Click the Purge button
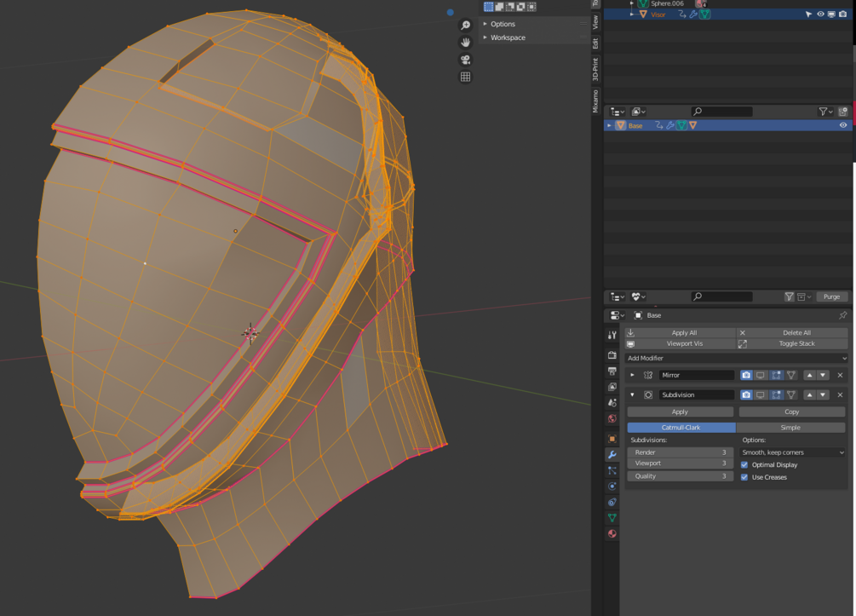Viewport: 856px width, 616px height. [831, 296]
